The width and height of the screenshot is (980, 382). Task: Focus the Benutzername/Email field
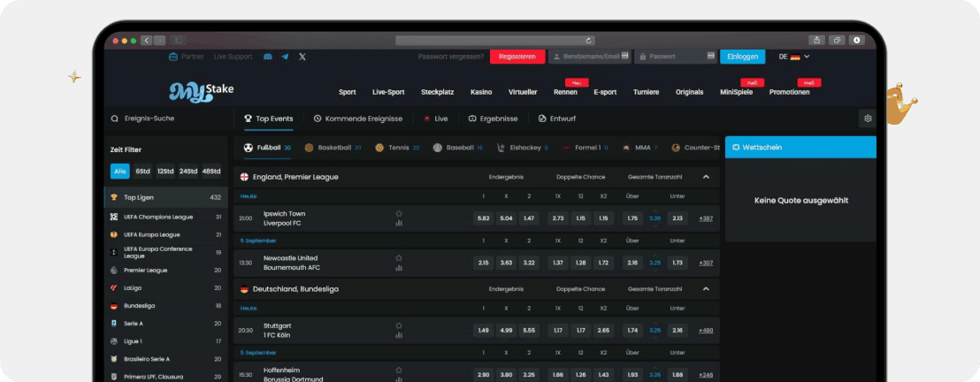tap(590, 57)
